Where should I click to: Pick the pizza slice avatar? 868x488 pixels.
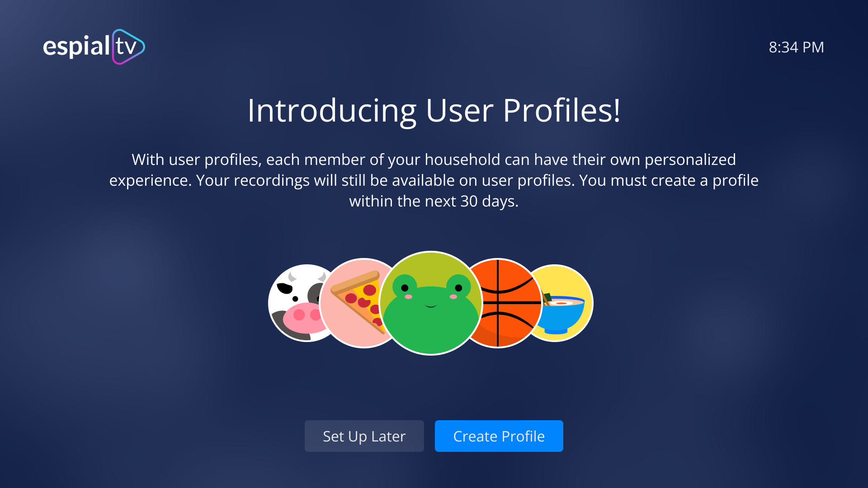pos(353,303)
